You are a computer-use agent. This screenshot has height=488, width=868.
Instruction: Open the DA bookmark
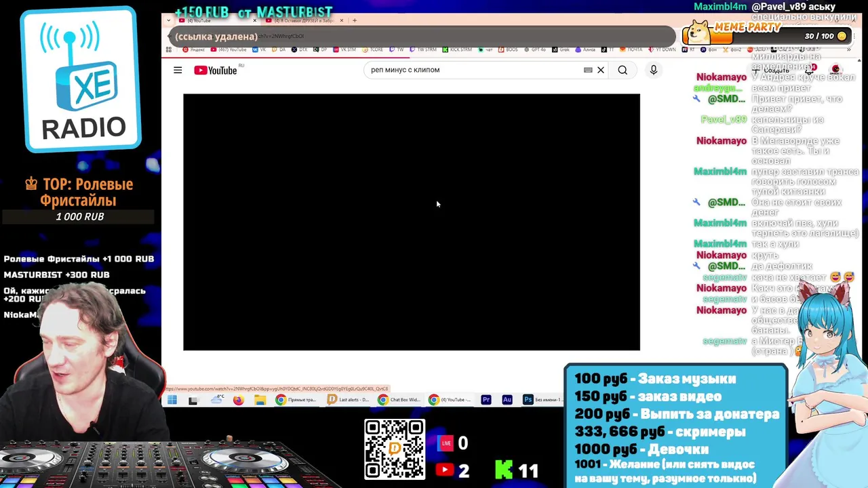[279, 49]
